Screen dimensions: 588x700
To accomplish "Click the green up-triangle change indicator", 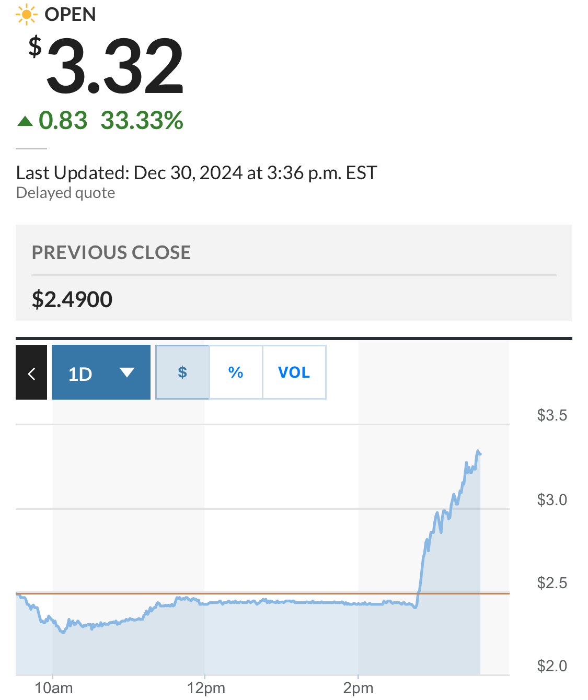I will tap(25, 122).
